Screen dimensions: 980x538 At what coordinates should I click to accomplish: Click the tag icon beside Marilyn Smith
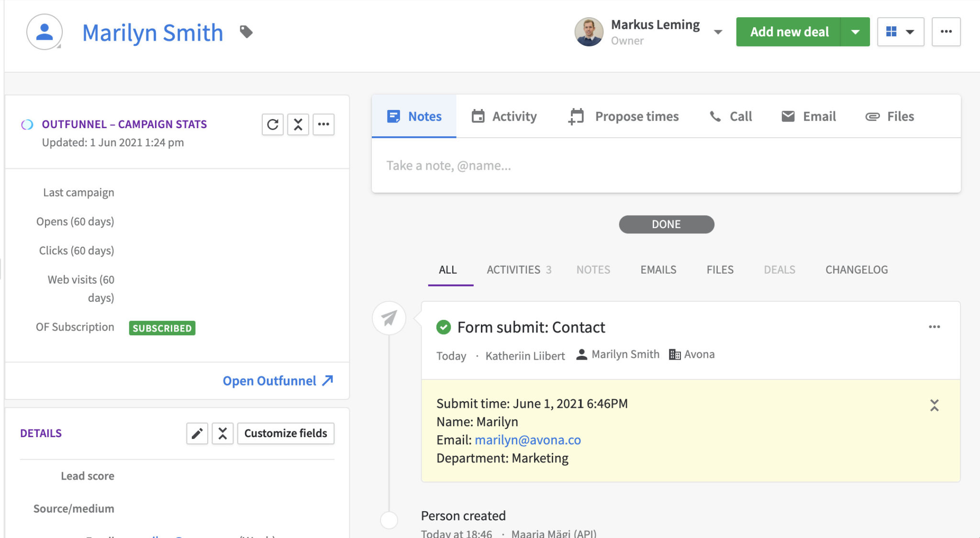(x=246, y=32)
